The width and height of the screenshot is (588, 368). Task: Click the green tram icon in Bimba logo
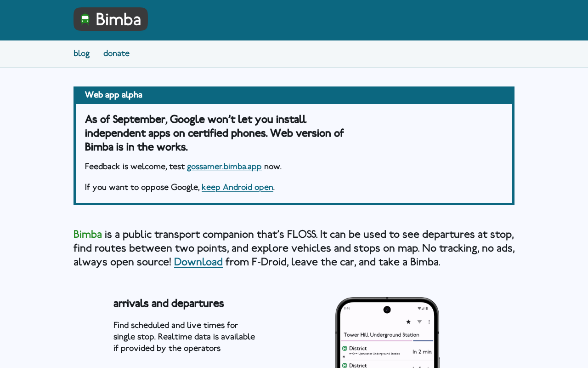pyautogui.click(x=85, y=19)
